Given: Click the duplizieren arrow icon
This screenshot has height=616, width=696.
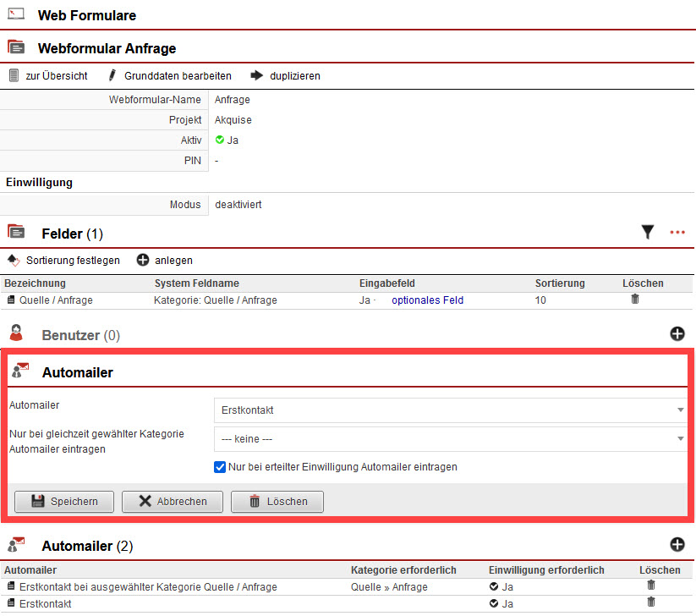Looking at the screenshot, I should click(x=256, y=75).
